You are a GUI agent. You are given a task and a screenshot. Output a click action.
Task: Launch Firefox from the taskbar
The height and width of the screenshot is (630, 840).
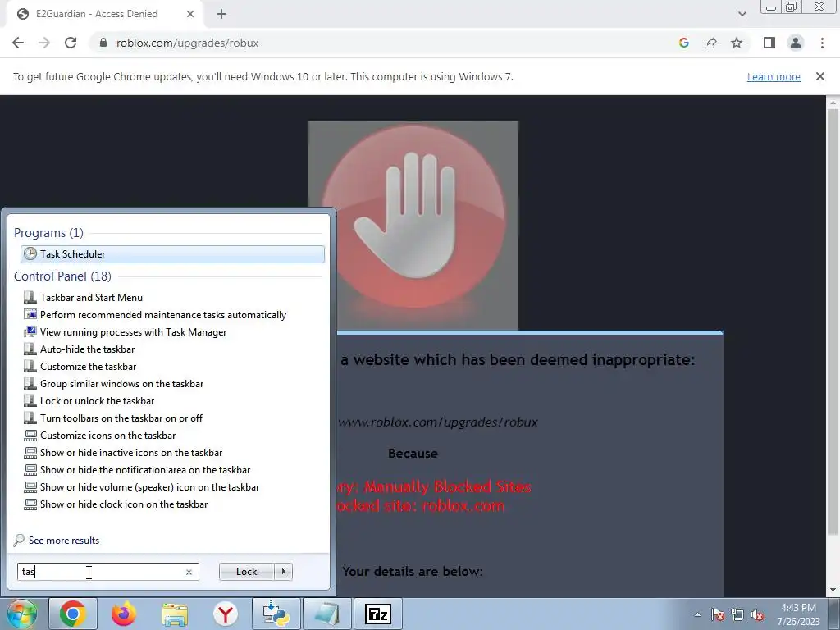click(x=123, y=614)
